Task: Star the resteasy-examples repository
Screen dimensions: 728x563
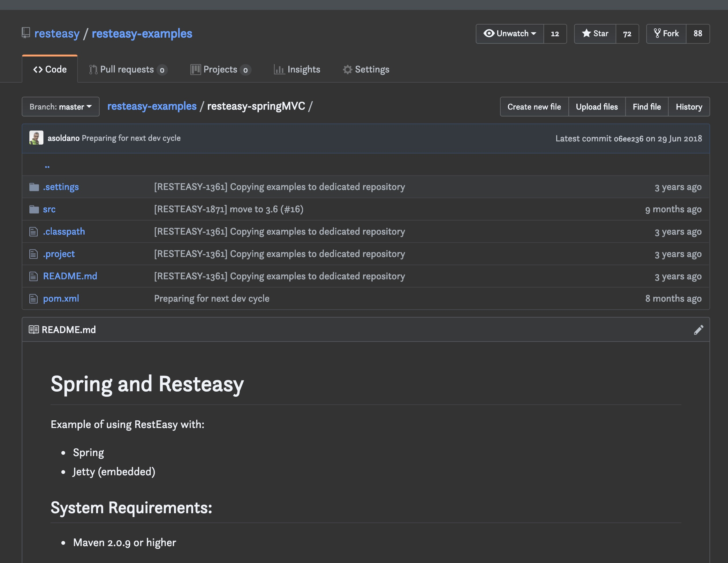Action: pos(595,34)
